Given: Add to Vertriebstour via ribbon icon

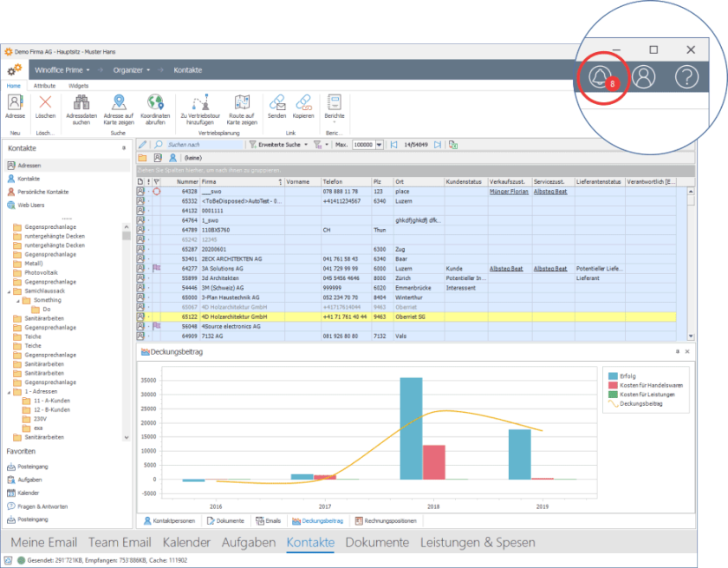Looking at the screenshot, I should click(200, 102).
